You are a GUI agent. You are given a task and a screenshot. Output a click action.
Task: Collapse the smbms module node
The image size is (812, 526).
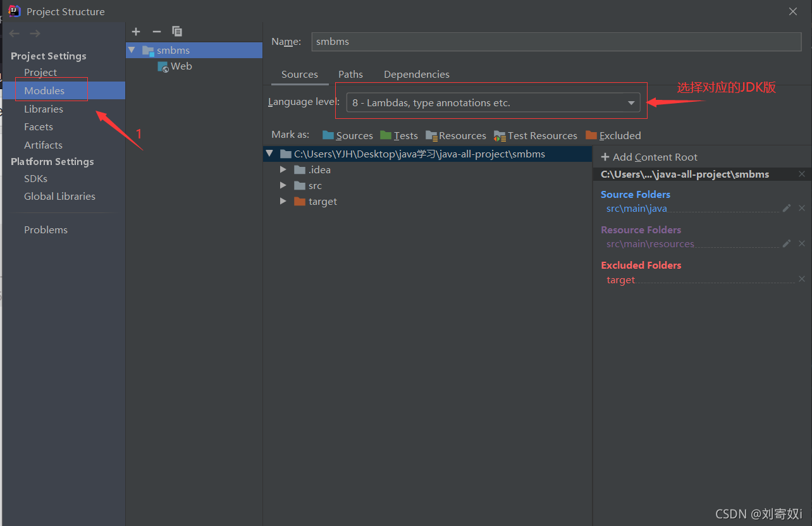coord(132,50)
